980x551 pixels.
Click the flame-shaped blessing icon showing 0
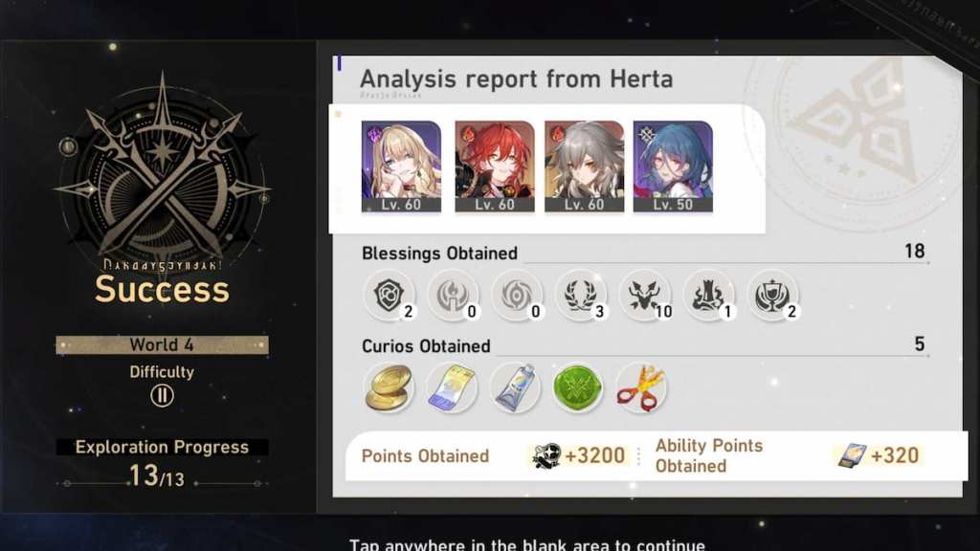pyautogui.click(x=453, y=296)
